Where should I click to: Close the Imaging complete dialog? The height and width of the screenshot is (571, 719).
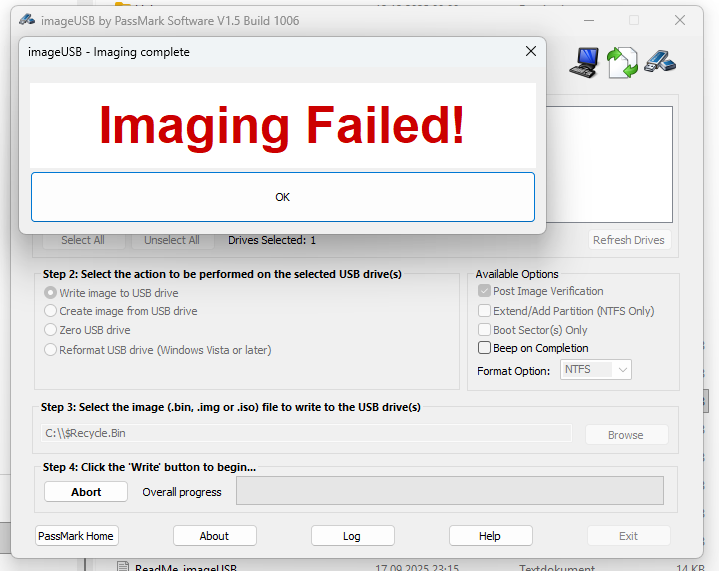point(531,51)
